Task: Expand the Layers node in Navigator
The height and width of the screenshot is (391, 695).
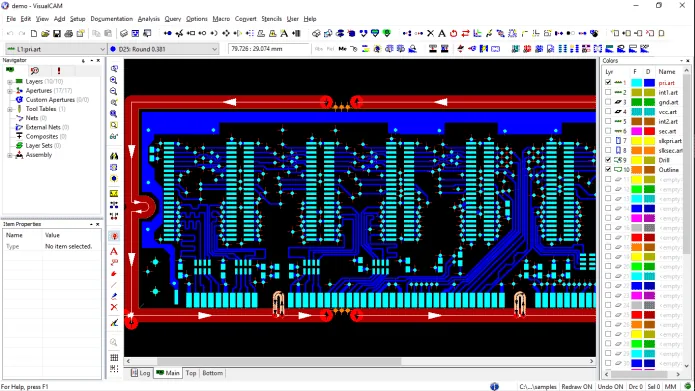Action: tap(9, 82)
